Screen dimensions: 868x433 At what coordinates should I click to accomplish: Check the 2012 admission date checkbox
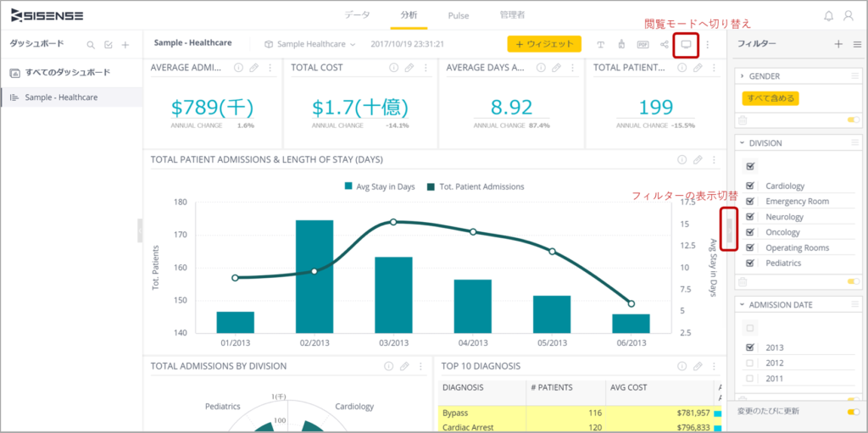pos(750,364)
